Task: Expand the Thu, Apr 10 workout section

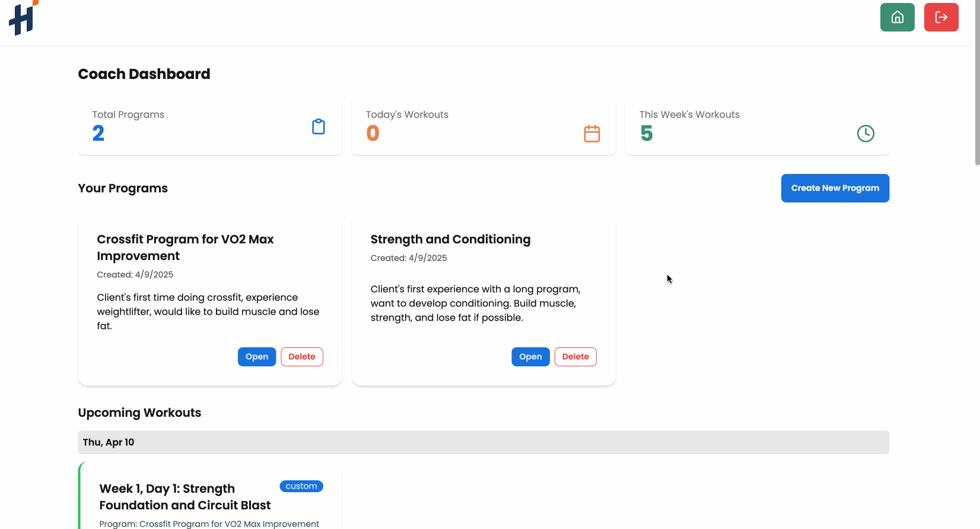Action: [x=483, y=442]
